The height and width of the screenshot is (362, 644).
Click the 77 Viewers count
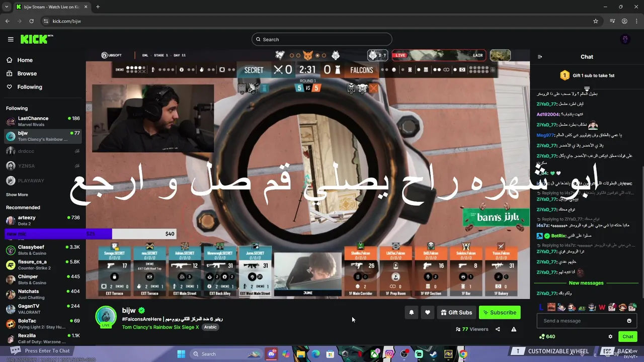tap(472, 329)
